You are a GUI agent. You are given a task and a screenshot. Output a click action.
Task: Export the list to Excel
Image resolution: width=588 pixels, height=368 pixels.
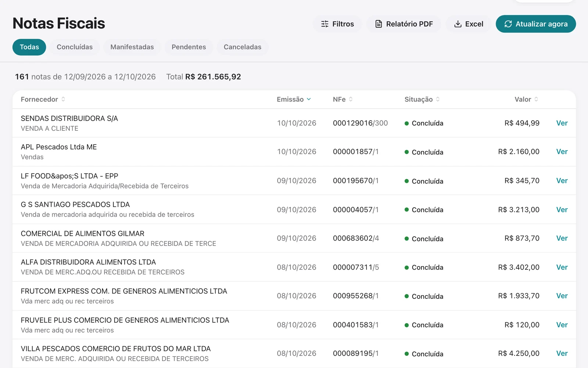pyautogui.click(x=469, y=24)
